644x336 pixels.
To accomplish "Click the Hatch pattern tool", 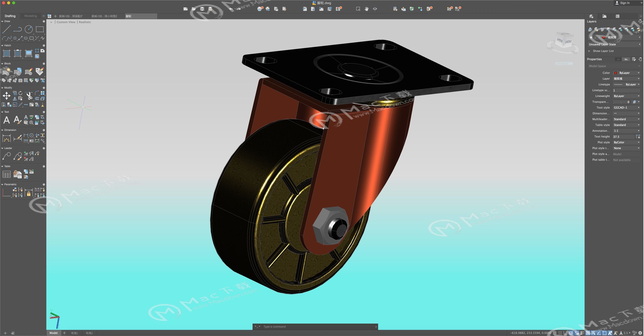I will point(6,53).
